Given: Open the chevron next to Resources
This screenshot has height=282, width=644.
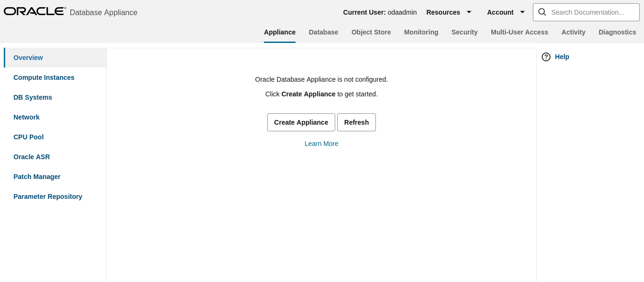Looking at the screenshot, I should point(469,12).
